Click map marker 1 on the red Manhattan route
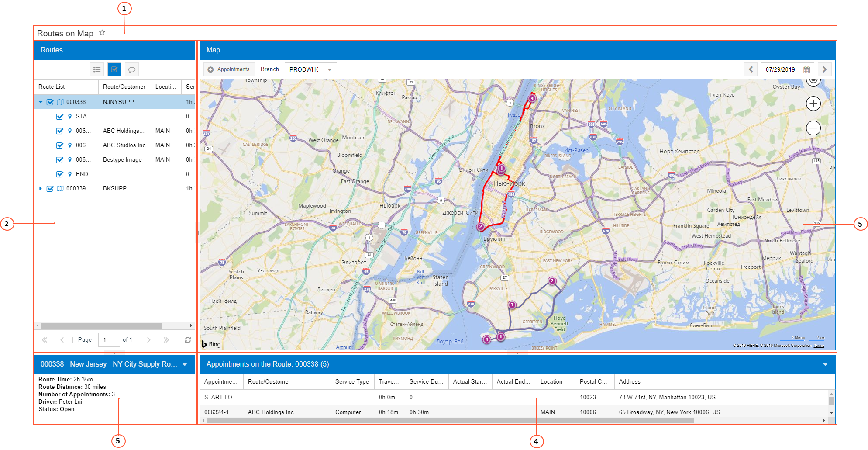Screen dimensions: 868x450 [x=502, y=168]
